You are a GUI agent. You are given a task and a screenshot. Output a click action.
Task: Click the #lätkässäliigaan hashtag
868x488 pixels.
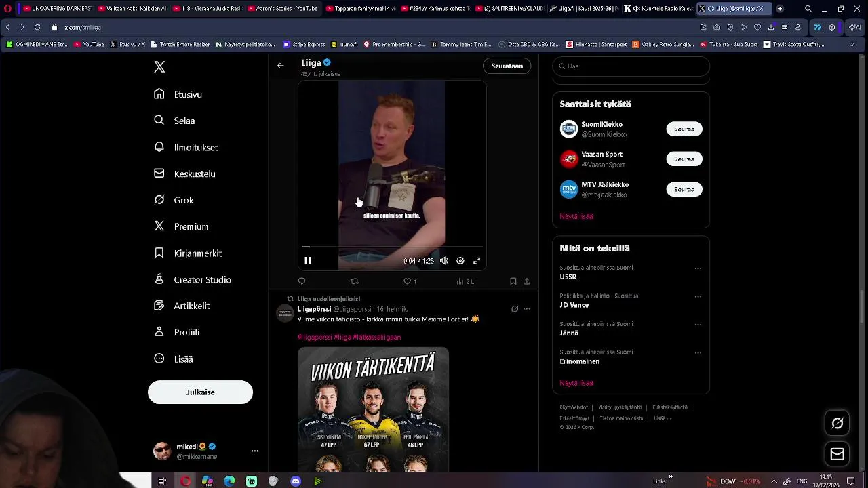[x=377, y=337]
